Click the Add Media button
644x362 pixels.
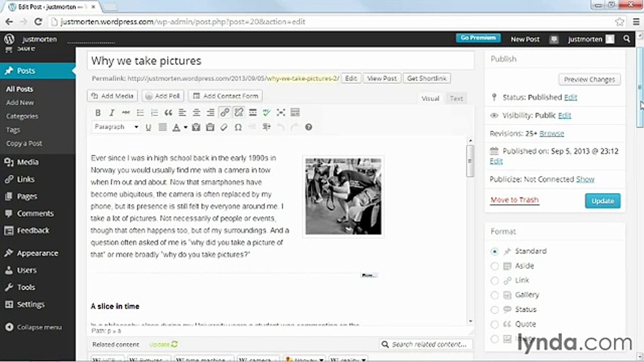113,96
